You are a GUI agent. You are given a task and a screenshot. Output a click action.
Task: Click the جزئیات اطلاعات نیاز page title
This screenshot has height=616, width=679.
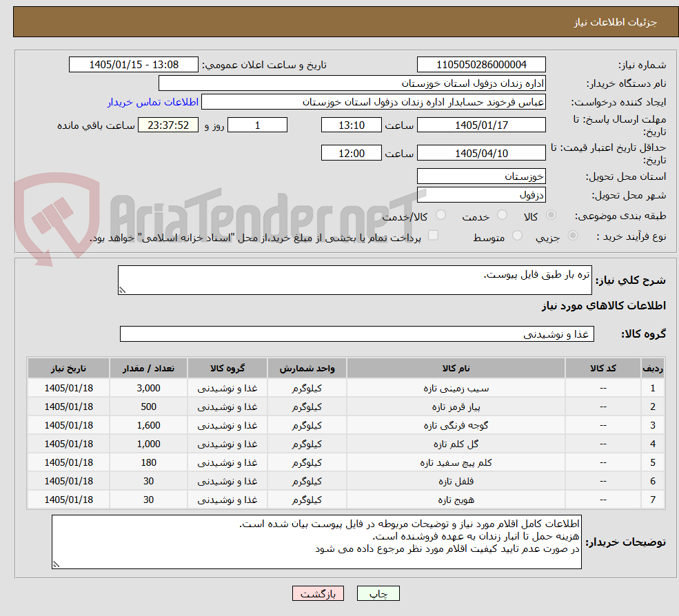pos(616,21)
